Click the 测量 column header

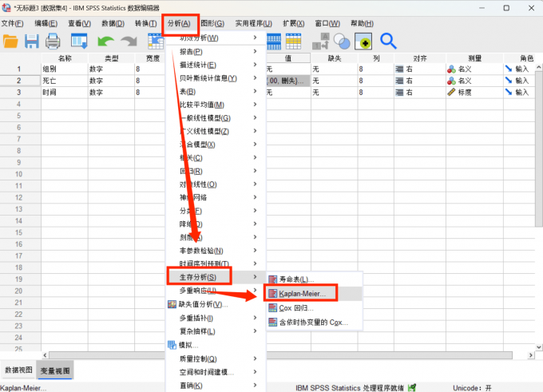coord(475,58)
